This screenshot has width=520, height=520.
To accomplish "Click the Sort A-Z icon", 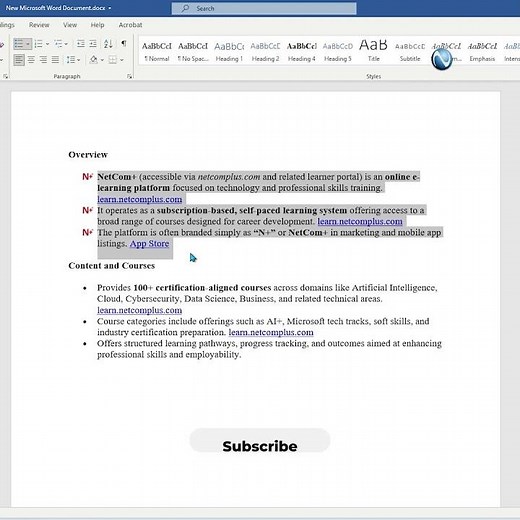I will 108,44.
